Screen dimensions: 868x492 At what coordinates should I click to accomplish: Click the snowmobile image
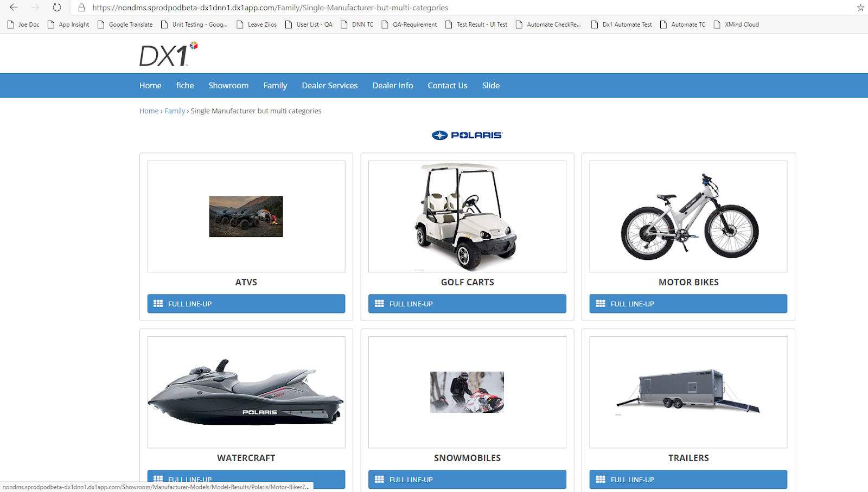coord(467,392)
